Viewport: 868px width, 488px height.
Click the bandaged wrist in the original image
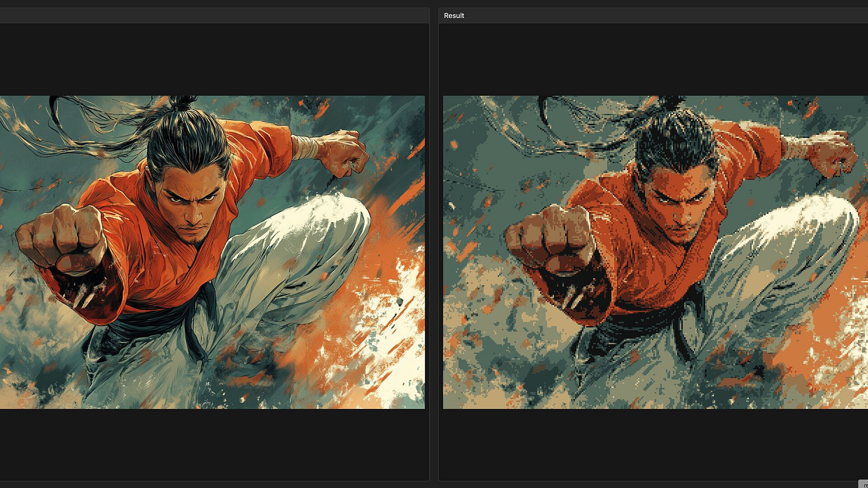306,147
